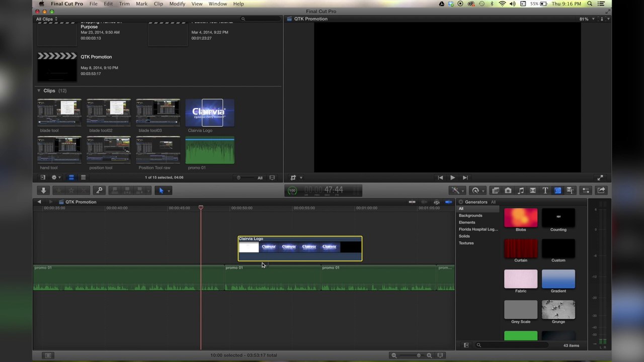644x362 pixels.
Task: Select Florida Hospital Logo category
Action: [478, 229]
